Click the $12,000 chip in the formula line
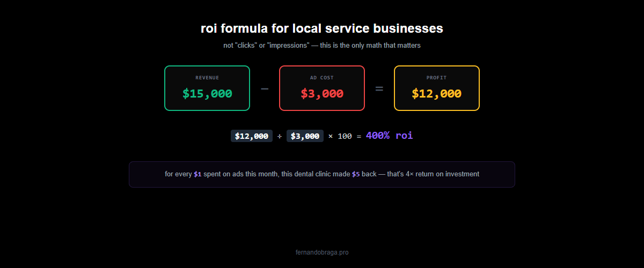 coord(252,136)
